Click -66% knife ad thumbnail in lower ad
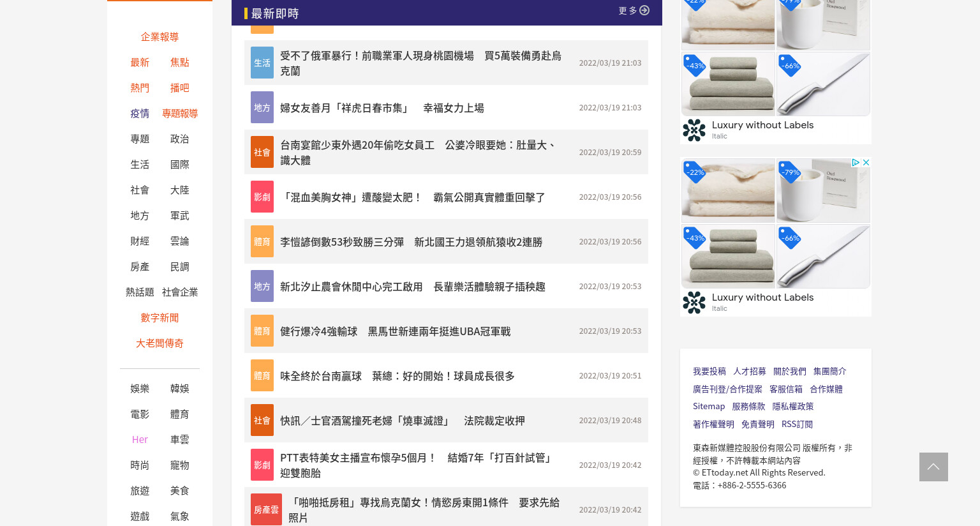980x526 pixels. coord(823,256)
